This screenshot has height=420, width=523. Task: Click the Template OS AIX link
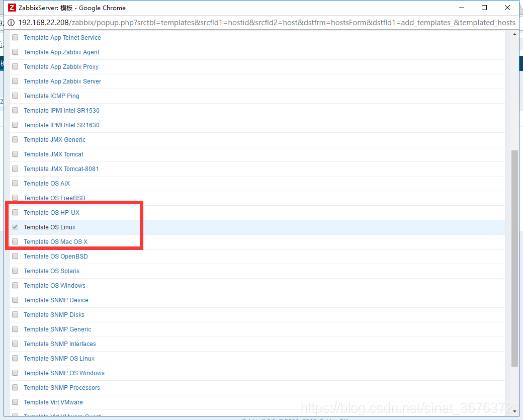coord(47,184)
